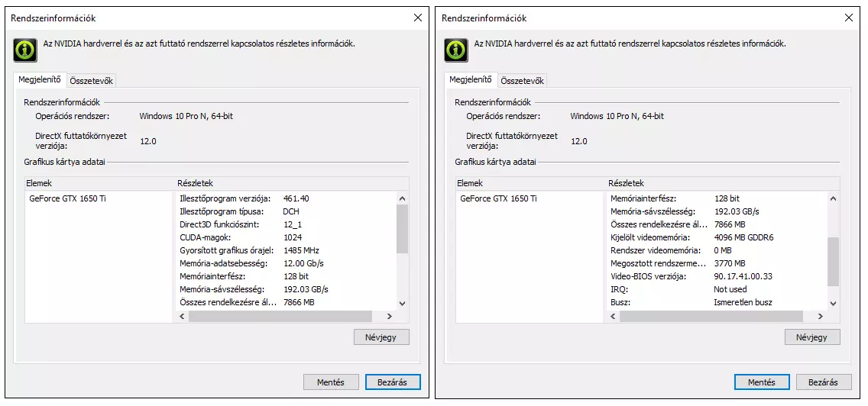Screen dimensions: 868x406
Task: Select the 'IRQ' Not used row
Action: [717, 289]
